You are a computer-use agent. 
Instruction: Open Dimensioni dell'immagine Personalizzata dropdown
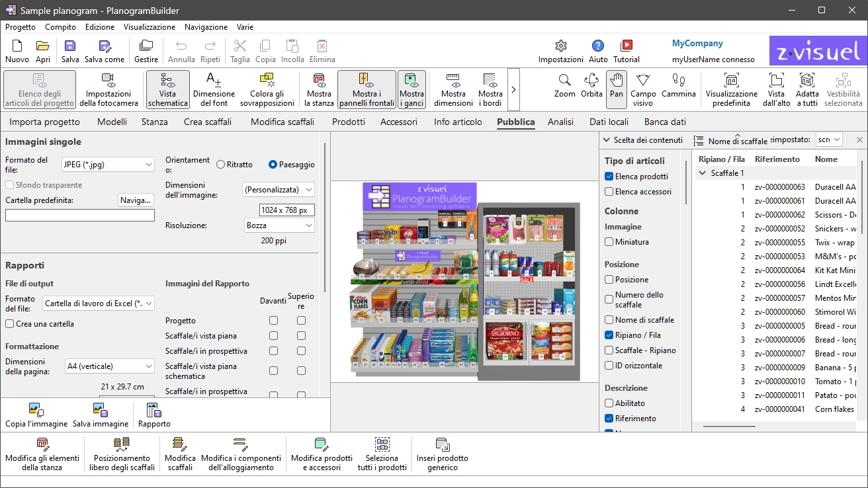(279, 190)
